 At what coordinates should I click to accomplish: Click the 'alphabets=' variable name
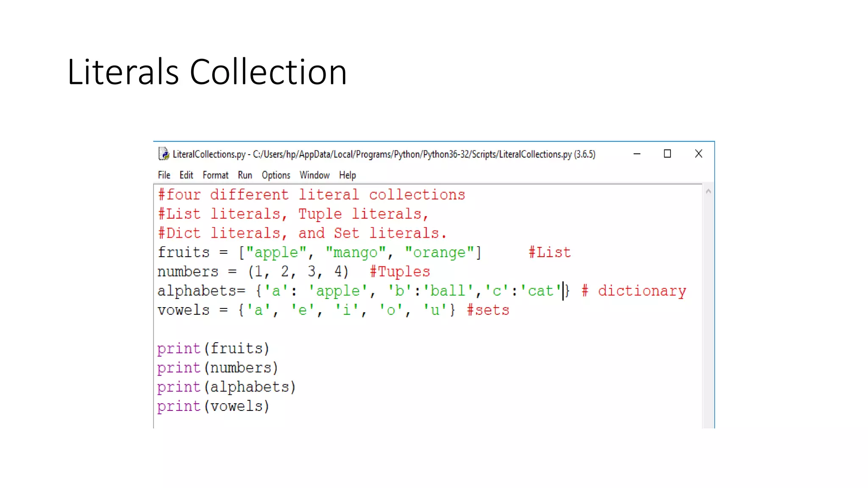tap(201, 291)
